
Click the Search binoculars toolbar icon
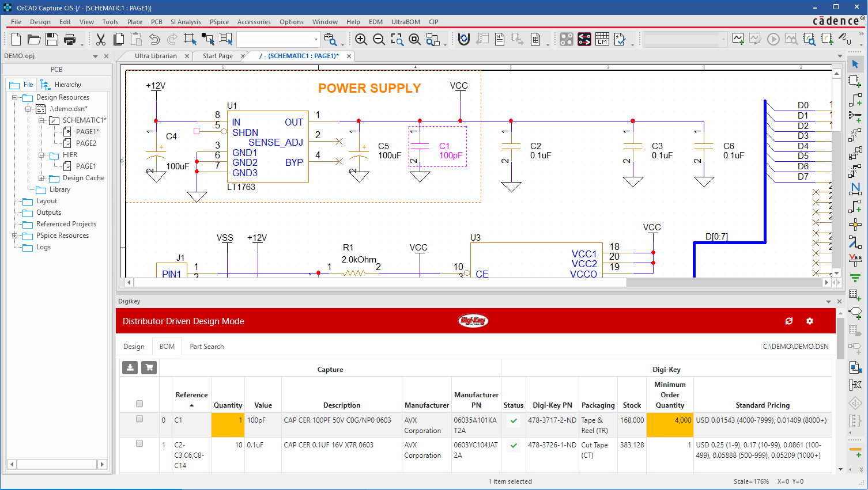(x=330, y=39)
